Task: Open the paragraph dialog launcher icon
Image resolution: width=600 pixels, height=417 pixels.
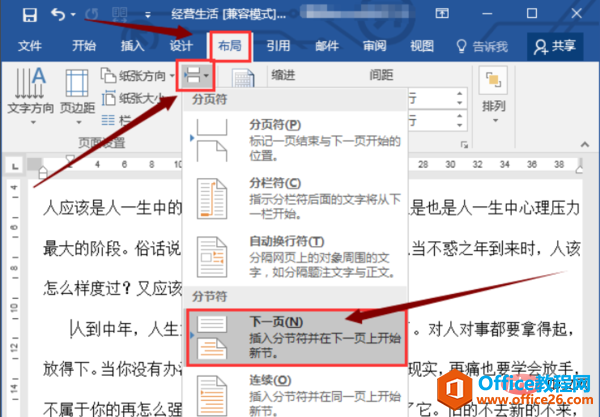Action: coord(464,145)
